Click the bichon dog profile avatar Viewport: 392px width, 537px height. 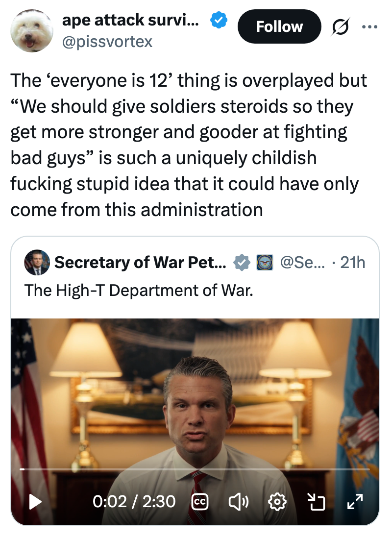32,31
